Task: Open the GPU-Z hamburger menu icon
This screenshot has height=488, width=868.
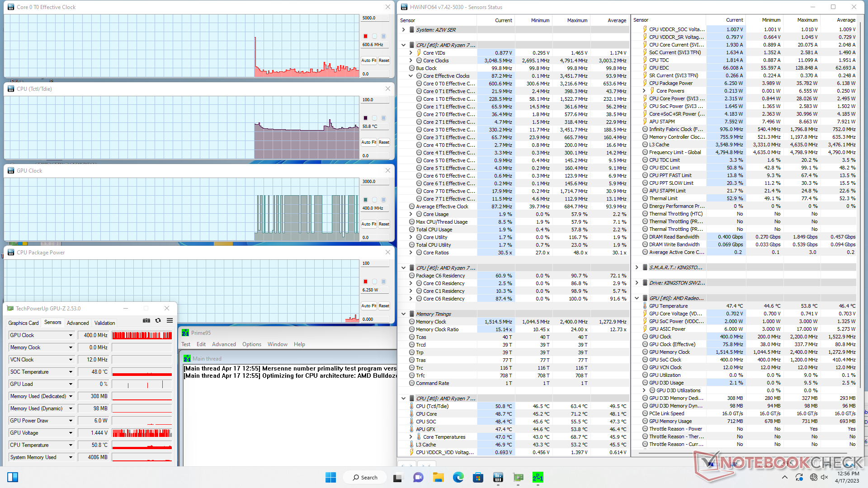Action: click(x=170, y=320)
